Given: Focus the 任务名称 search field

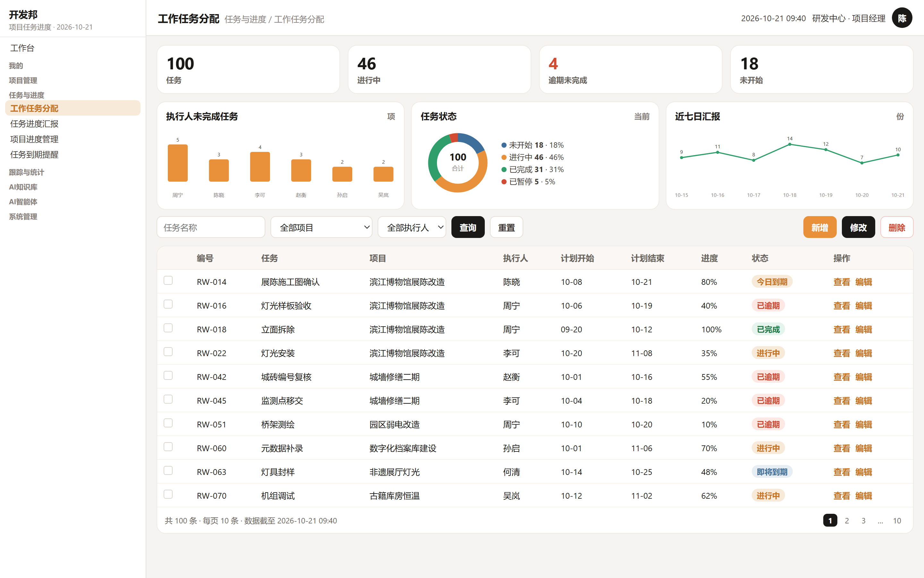Looking at the screenshot, I should 211,227.
